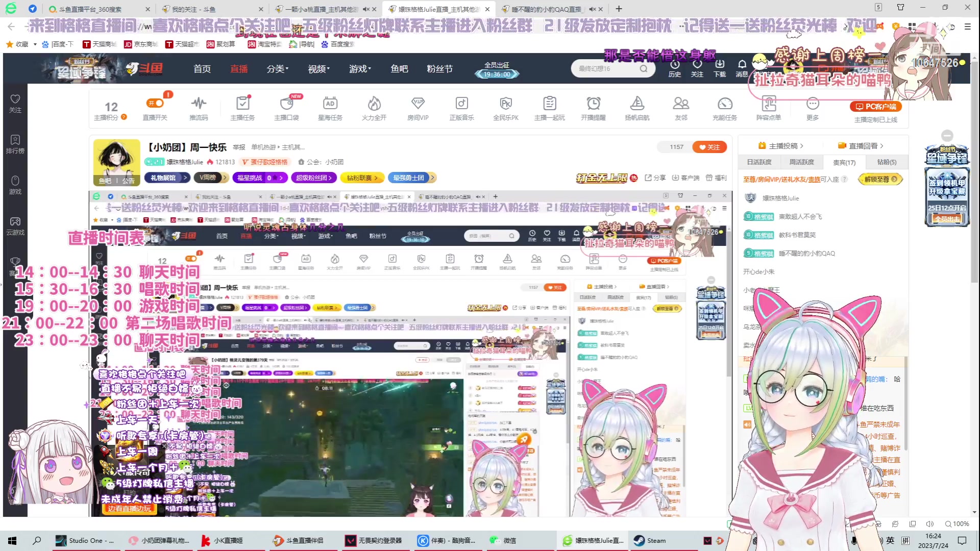This screenshot has width=980, height=551.
Task: Go to 鱼吧 in Douyu navigation
Action: (399, 68)
